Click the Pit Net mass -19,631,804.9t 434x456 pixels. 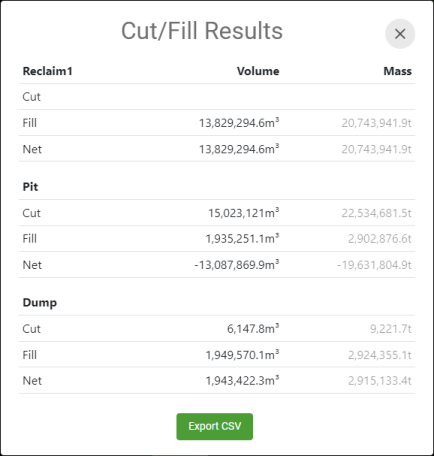pyautogui.click(x=374, y=265)
